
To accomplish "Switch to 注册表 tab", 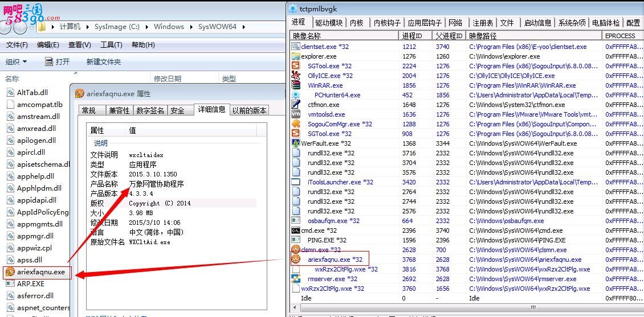I will (483, 23).
